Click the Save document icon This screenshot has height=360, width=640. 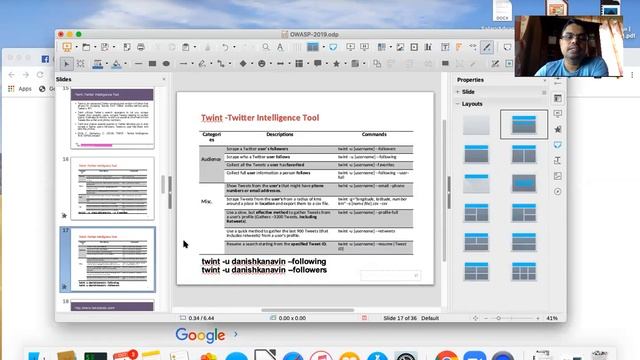tap(105, 47)
